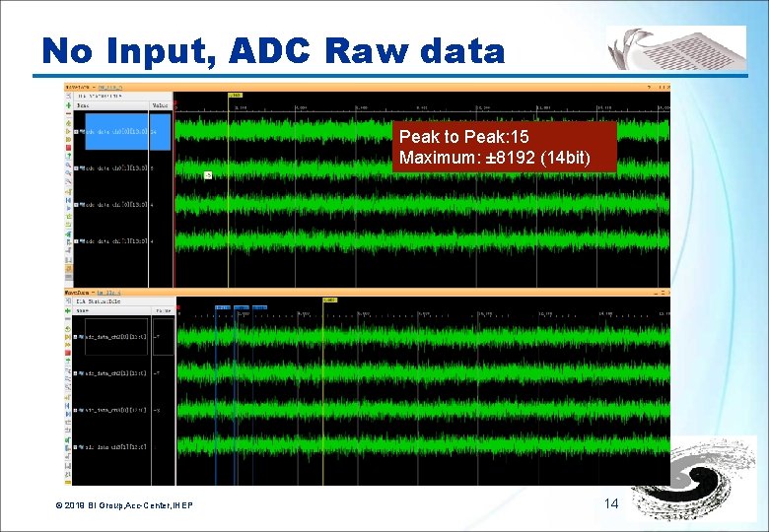Click zoom in magnifier in upper Waveform toolbar
Screen dimensions: 769x532
point(69,166)
